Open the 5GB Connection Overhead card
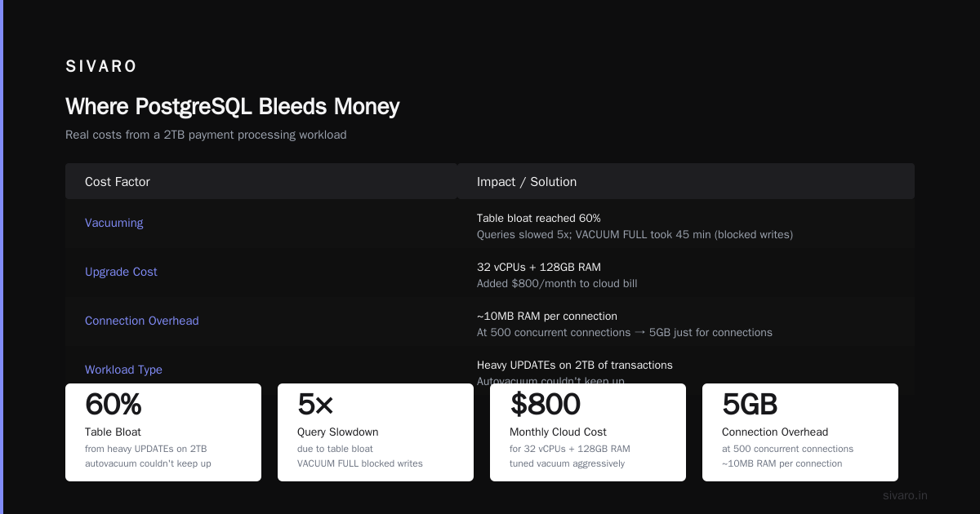This screenshot has height=514, width=980. tap(800, 432)
